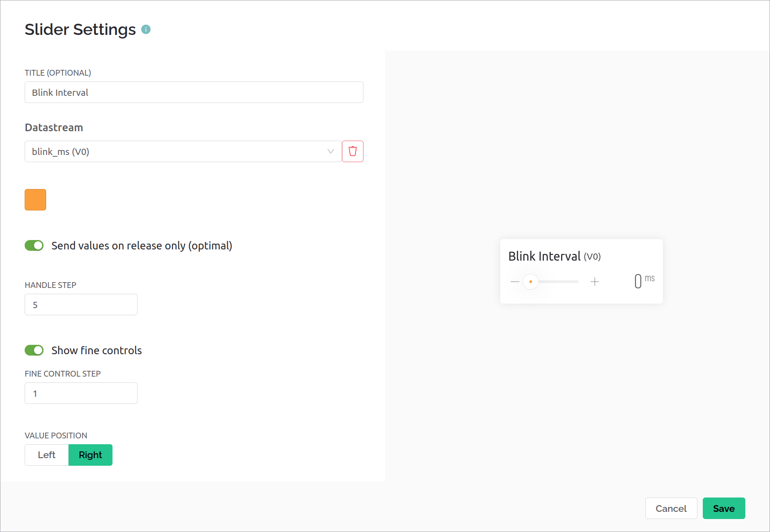Click the minus fine control on preview slider

[515, 281]
